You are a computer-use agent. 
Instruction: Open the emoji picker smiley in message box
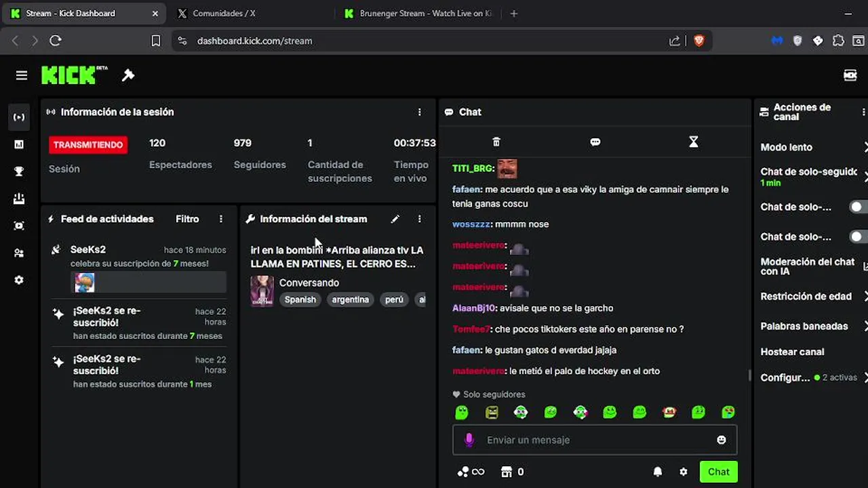(722, 440)
